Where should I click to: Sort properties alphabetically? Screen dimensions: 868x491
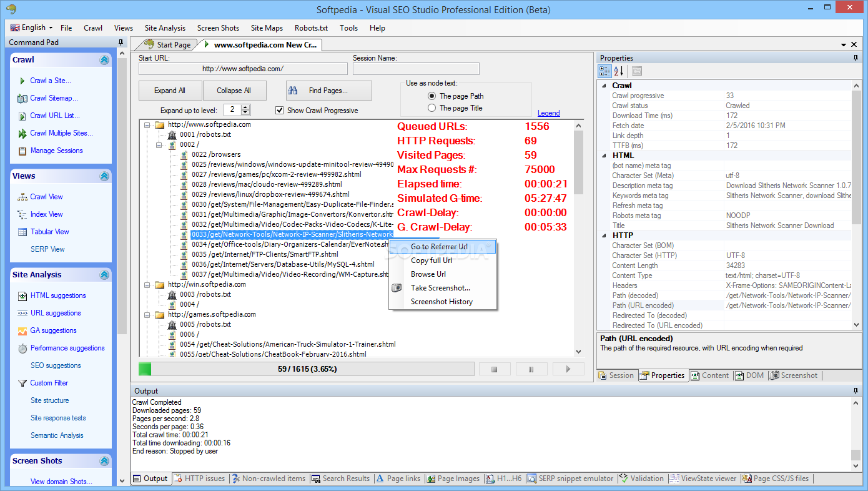tap(618, 71)
